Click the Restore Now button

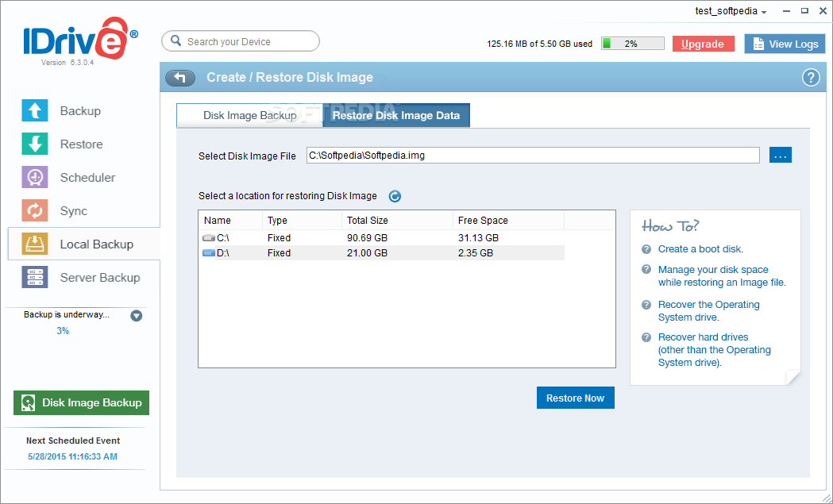click(576, 398)
